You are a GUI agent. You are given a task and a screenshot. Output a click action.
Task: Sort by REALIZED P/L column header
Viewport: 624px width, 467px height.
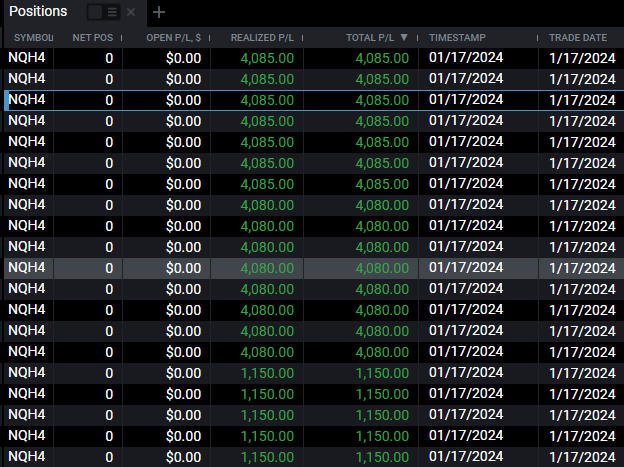coord(262,38)
